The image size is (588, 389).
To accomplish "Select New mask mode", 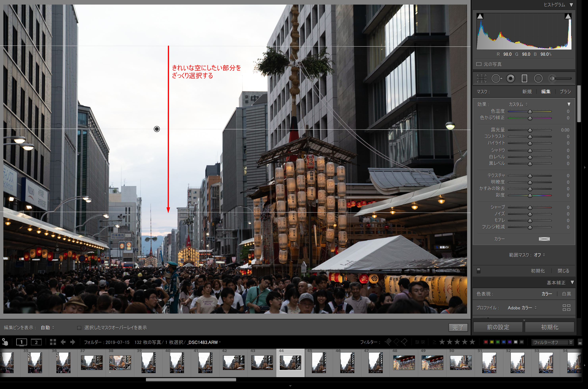I will coord(527,91).
